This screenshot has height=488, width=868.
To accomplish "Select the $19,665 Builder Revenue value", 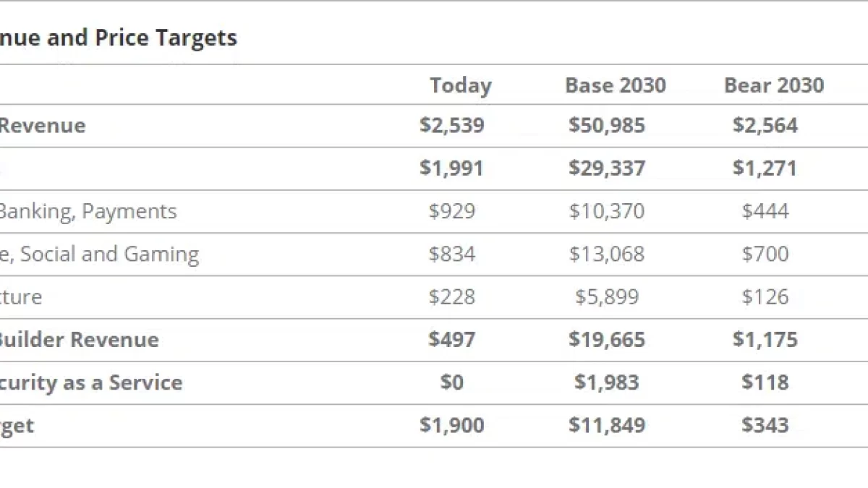I will pos(606,340).
